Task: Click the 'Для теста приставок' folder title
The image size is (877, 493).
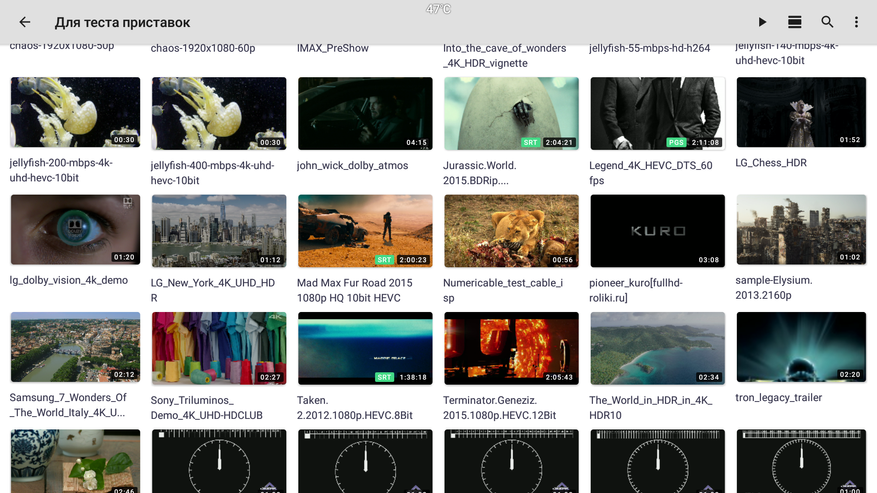Action: pyautogui.click(x=122, y=22)
